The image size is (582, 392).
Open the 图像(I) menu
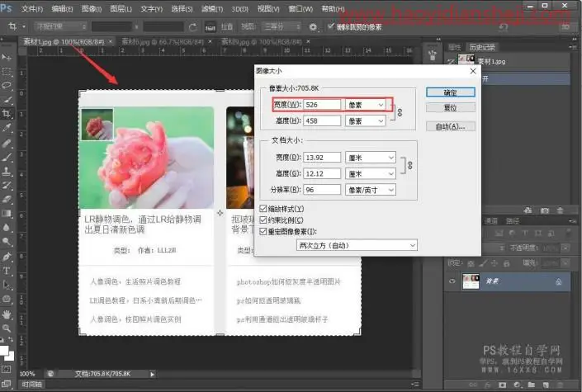coord(92,8)
